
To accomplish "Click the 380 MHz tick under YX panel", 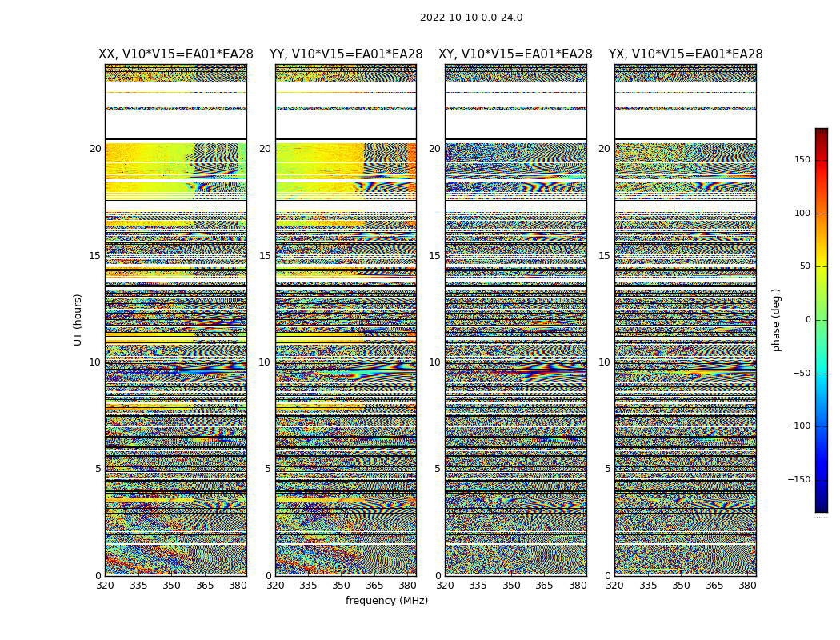I will (746, 586).
